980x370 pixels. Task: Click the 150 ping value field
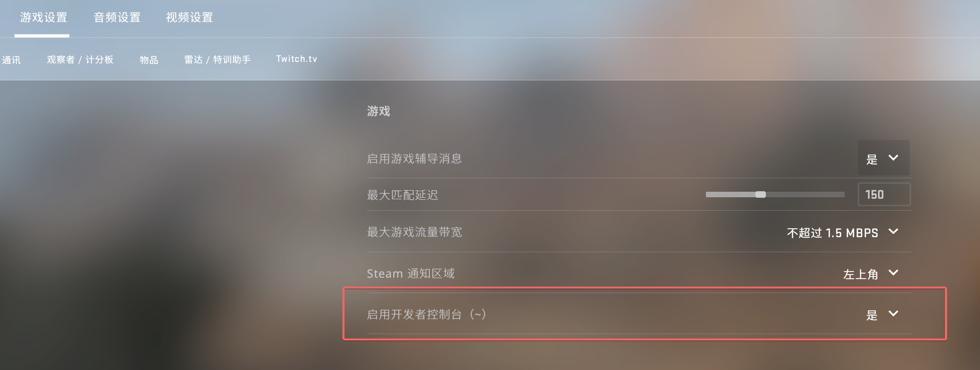884,194
